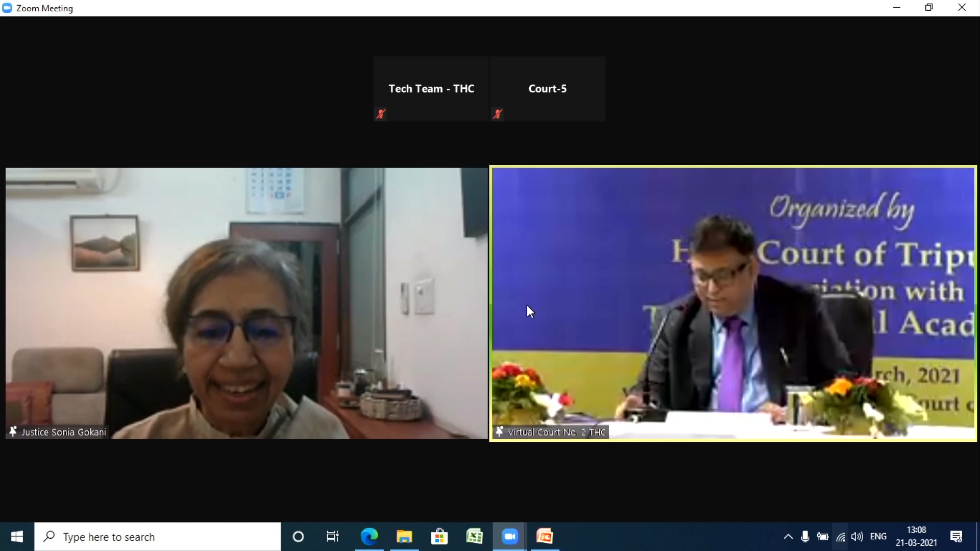The height and width of the screenshot is (551, 980).
Task: Launch Microsoft Edge from taskbar
Action: pos(369,537)
